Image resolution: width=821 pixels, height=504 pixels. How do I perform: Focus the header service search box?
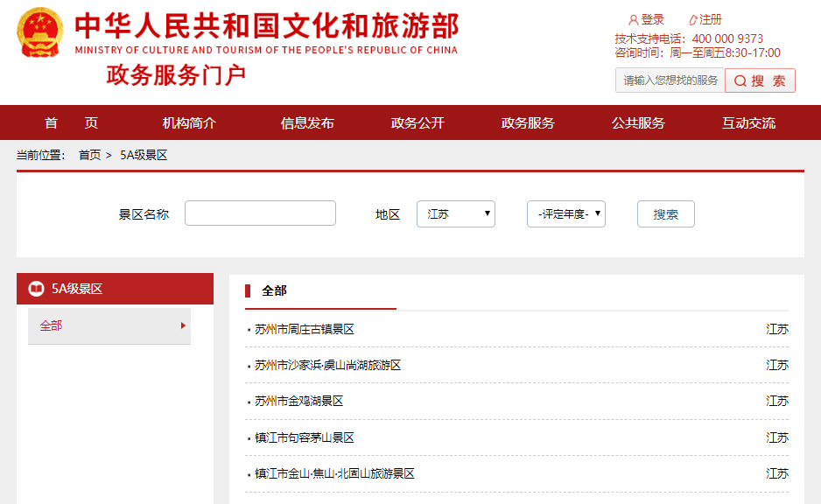tap(670, 80)
